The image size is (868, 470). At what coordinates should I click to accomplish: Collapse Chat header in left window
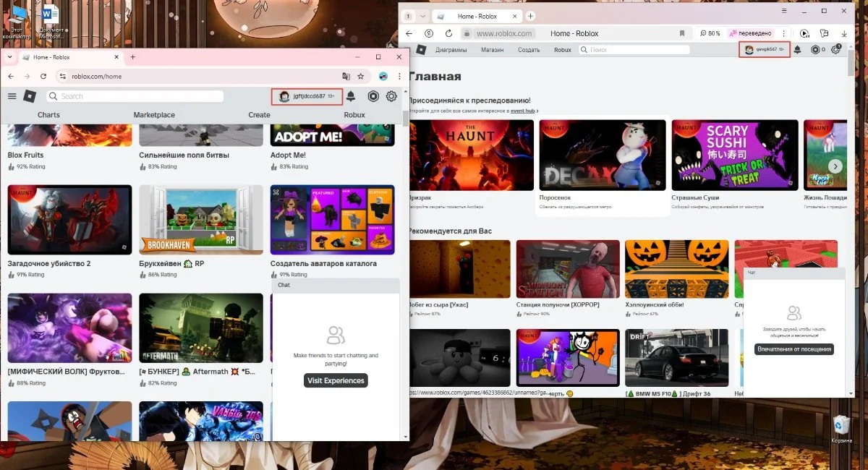[x=336, y=286]
